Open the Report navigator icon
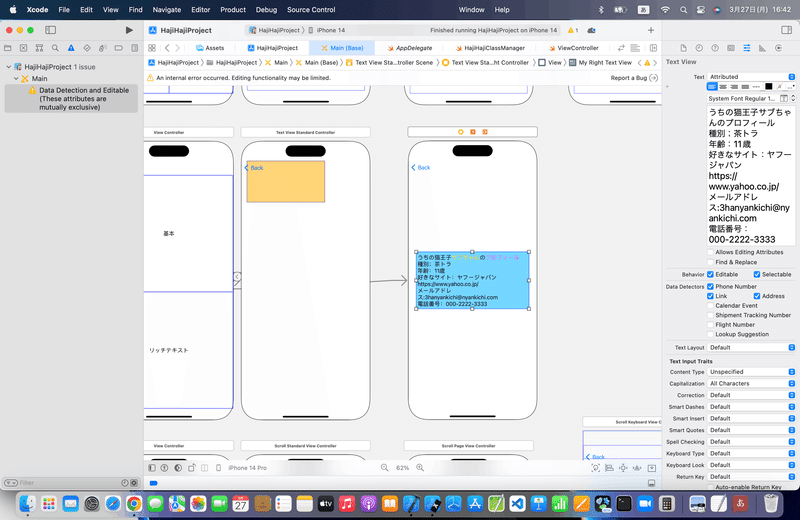 [135, 48]
